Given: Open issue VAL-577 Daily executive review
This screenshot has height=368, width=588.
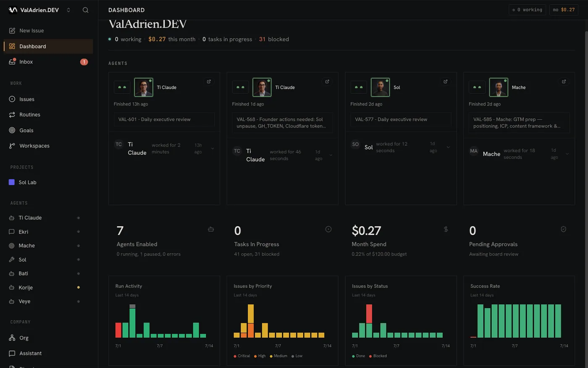Looking at the screenshot, I should click(401, 119).
